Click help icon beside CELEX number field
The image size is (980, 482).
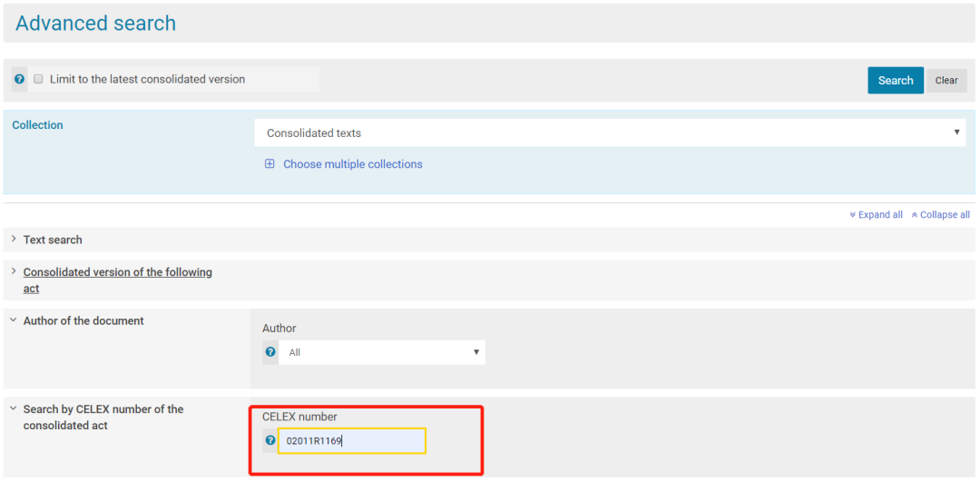pos(270,441)
